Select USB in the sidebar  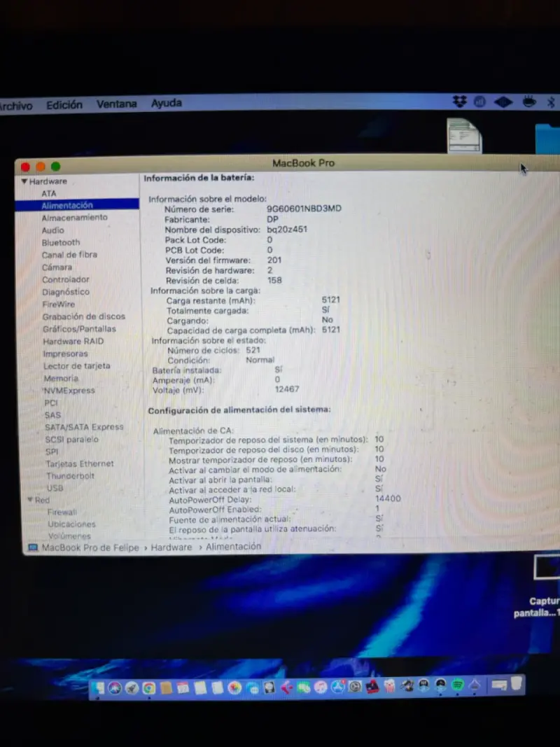pos(55,488)
